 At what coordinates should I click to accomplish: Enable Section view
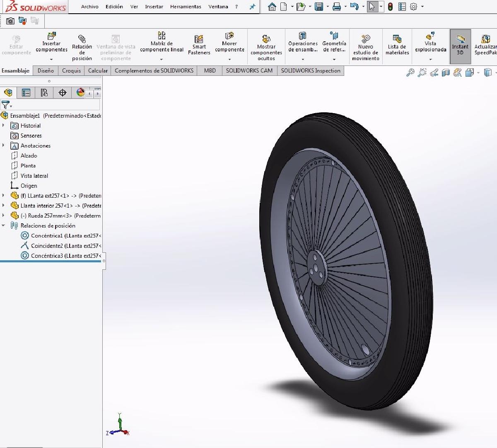coord(446,73)
